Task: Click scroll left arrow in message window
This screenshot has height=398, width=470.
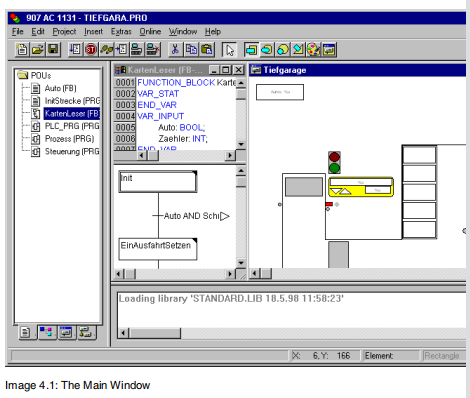Action: [x=123, y=333]
